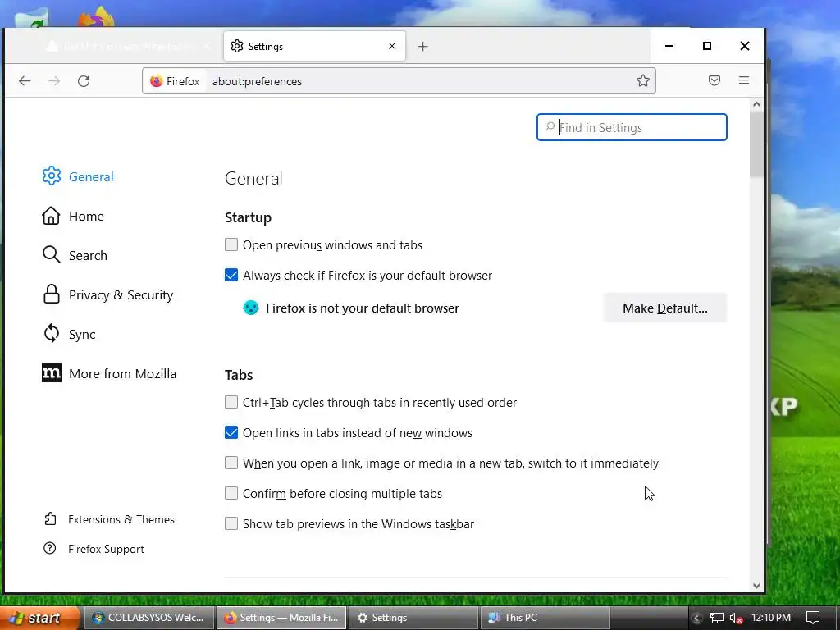Click the sad face default browser icon
This screenshot has width=840, height=630.
(251, 308)
